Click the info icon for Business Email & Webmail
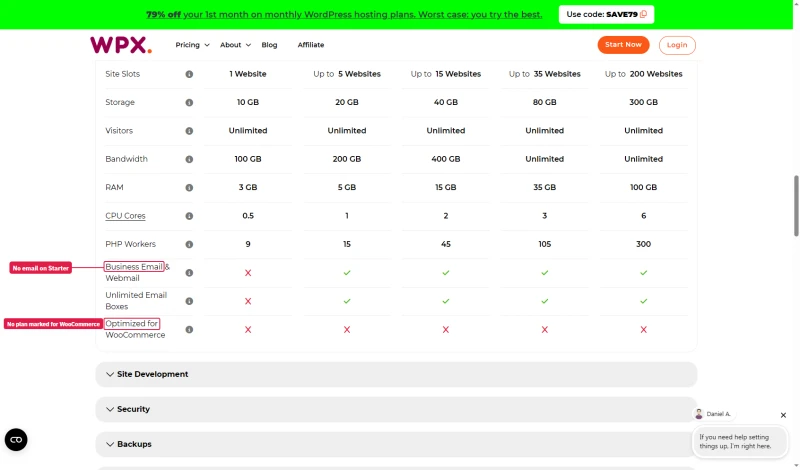Image resolution: width=800 pixels, height=470 pixels. coord(189,273)
